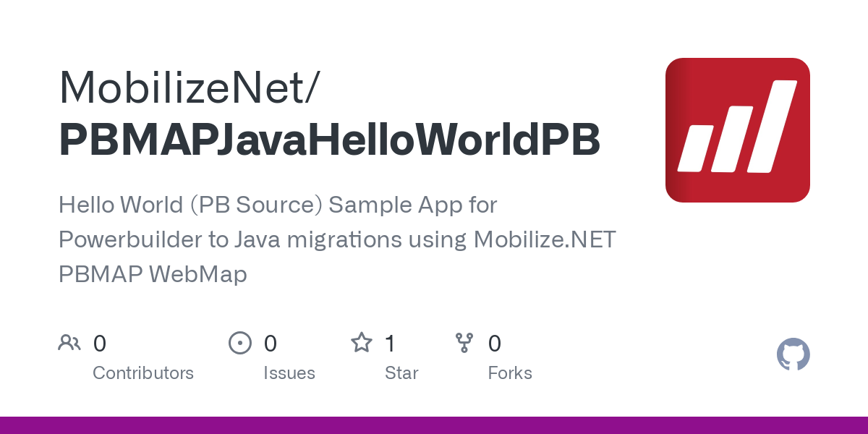Image resolution: width=868 pixels, height=434 pixels.
Task: Select the repository description text
Action: [x=337, y=239]
